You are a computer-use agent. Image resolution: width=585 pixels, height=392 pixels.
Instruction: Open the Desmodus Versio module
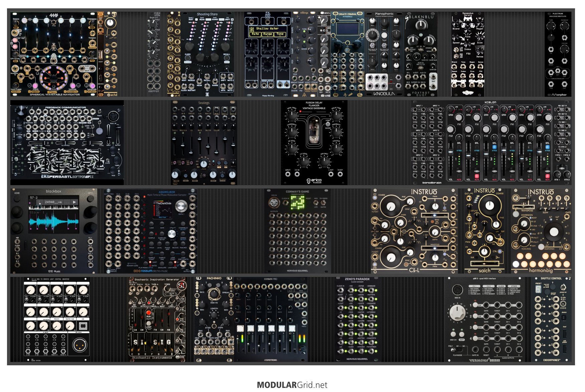tap(468, 54)
